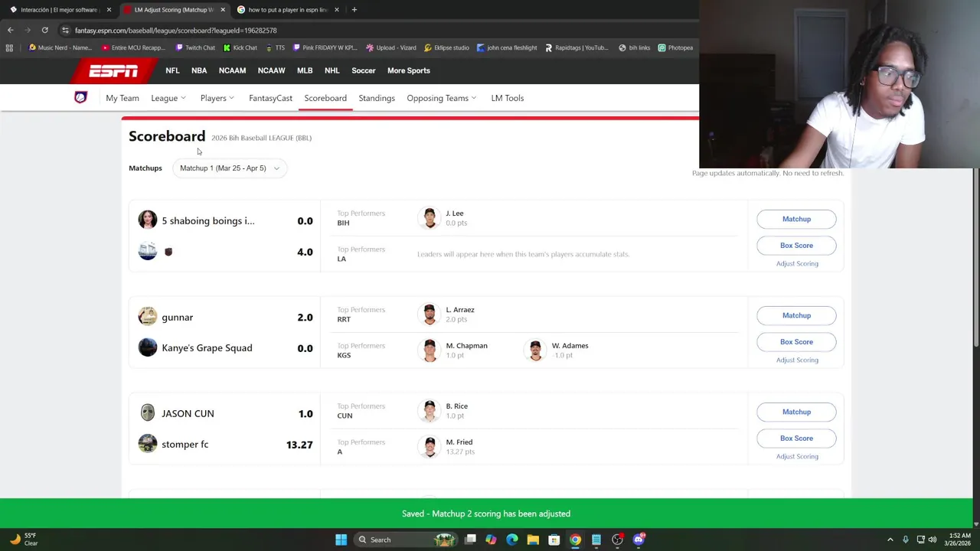This screenshot has width=980, height=551.
Task: Select the Scoreboard tab
Action: (x=325, y=98)
